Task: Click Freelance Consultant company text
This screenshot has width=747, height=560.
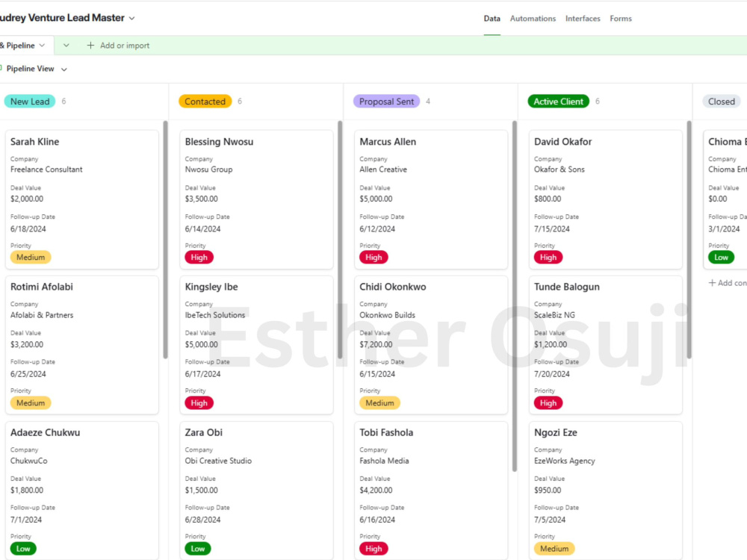Action: [x=46, y=169]
